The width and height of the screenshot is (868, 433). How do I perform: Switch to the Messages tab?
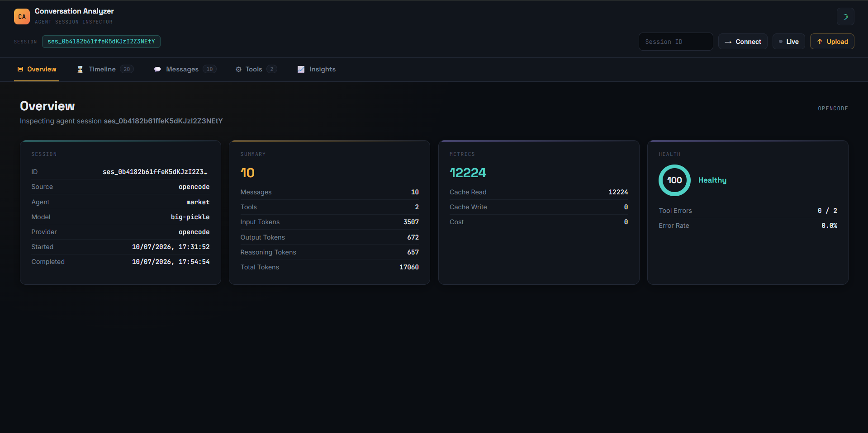click(185, 69)
